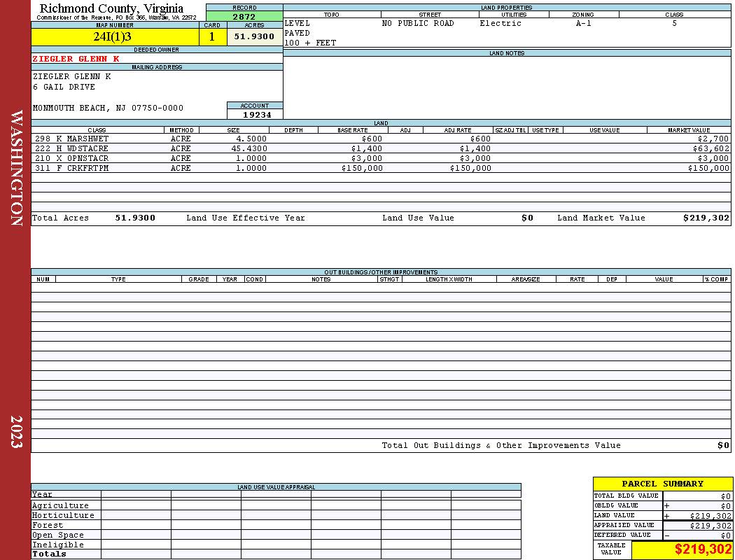Click the % COMP column header
Image resolution: width=735 pixels, height=560 pixels.
click(716, 279)
